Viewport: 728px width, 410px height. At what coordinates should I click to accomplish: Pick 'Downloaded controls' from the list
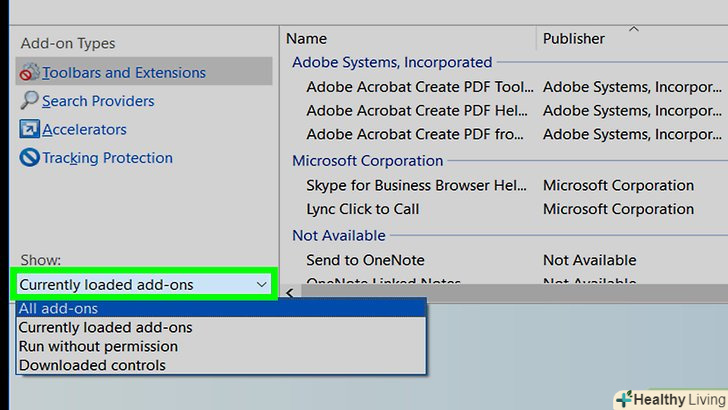tap(92, 366)
